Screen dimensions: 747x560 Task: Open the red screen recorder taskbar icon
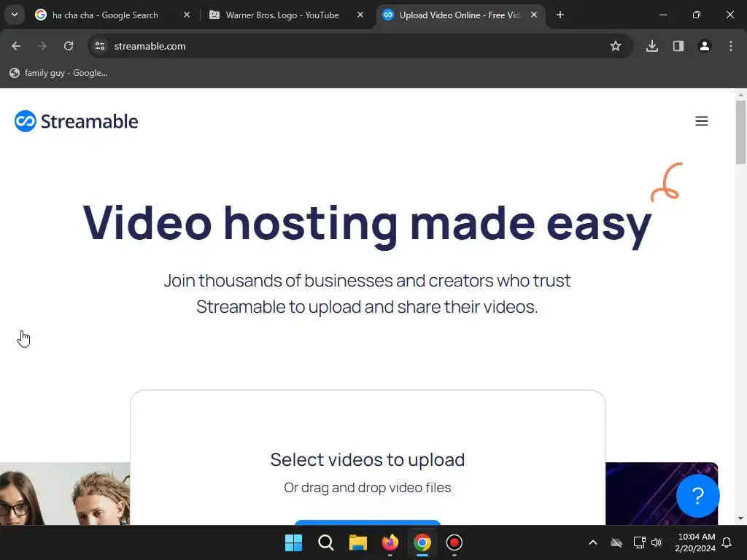454,542
